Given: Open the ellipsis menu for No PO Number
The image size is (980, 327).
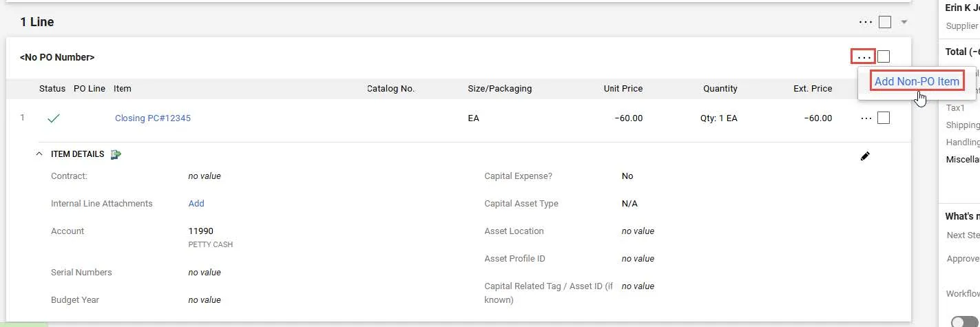Looking at the screenshot, I should pos(864,56).
